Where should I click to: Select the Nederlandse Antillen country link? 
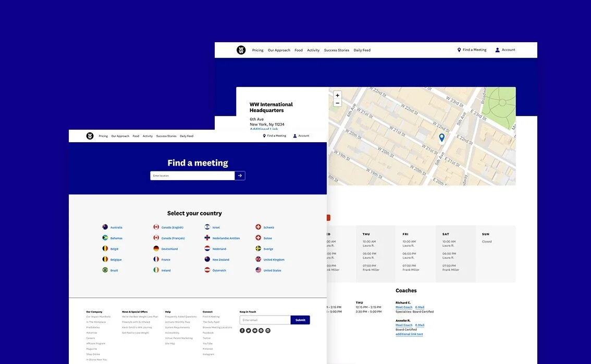coord(226,239)
